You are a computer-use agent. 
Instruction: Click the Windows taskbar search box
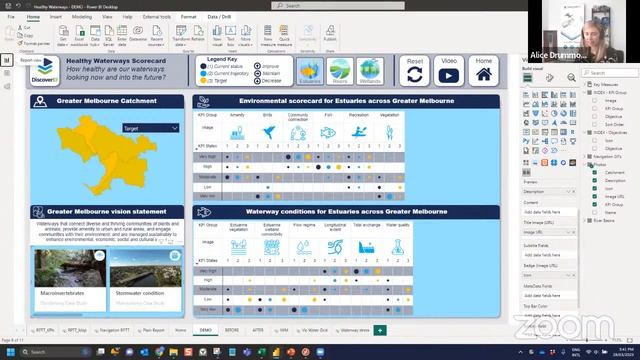pyautogui.click(x=56, y=352)
